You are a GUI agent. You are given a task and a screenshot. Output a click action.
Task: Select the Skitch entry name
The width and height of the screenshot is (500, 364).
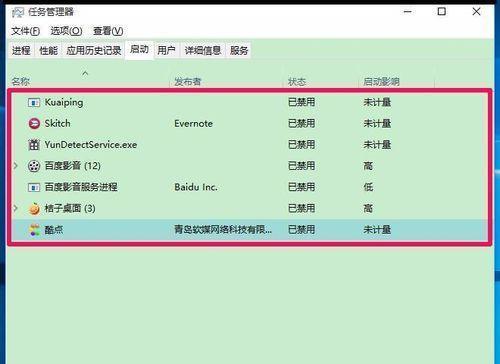point(58,124)
